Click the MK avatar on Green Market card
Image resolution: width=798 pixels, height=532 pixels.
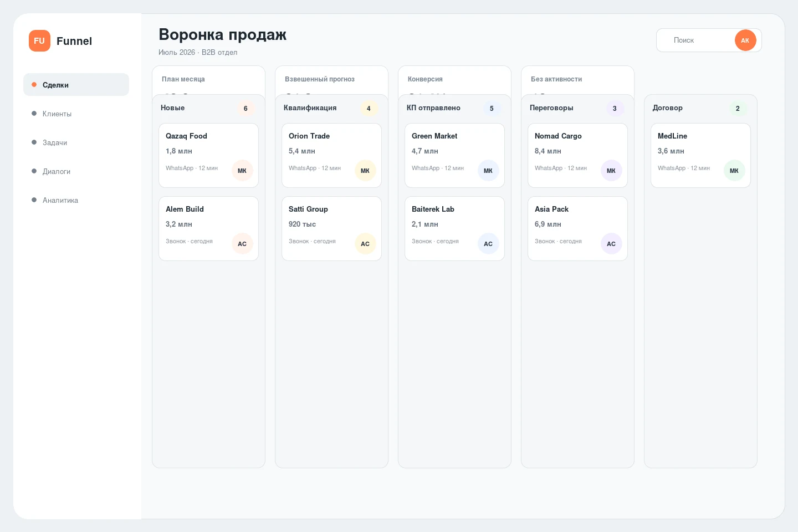pos(488,171)
